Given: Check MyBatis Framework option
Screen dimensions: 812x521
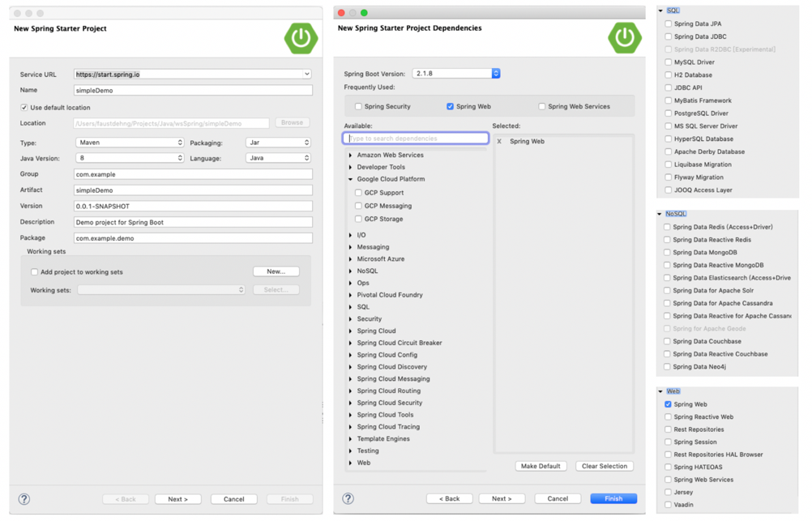Looking at the screenshot, I should pos(668,101).
